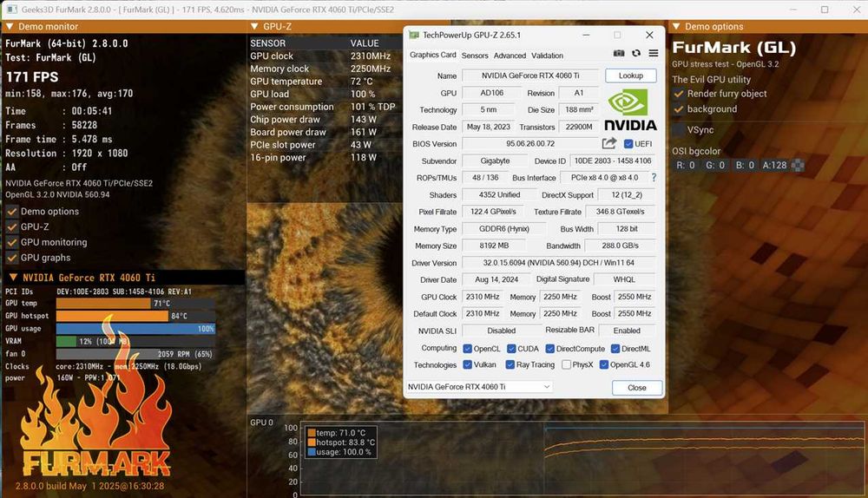Click the GPU hotspot 84°C bar

(x=135, y=316)
